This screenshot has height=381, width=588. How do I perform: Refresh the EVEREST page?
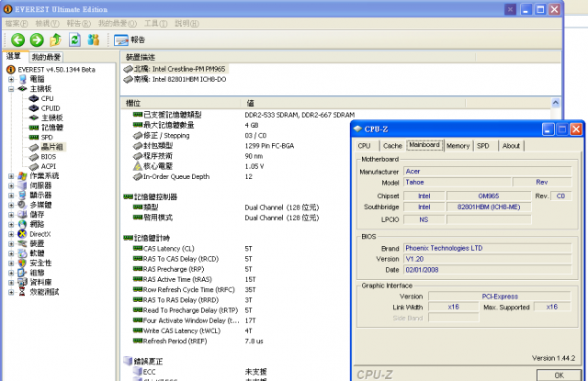[74, 39]
